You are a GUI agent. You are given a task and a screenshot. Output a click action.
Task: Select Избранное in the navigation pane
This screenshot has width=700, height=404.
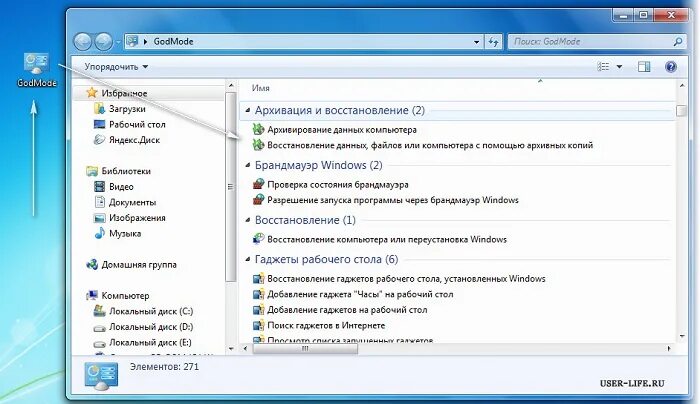click(x=124, y=93)
